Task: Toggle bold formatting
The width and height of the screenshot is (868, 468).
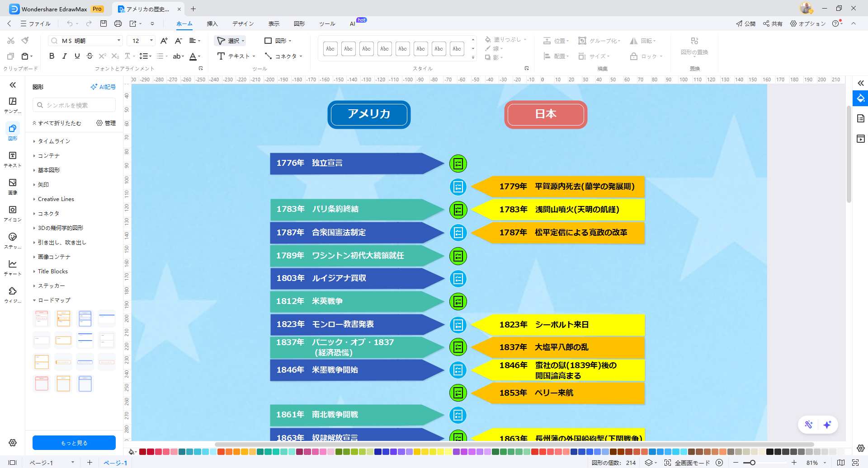Action: point(51,56)
